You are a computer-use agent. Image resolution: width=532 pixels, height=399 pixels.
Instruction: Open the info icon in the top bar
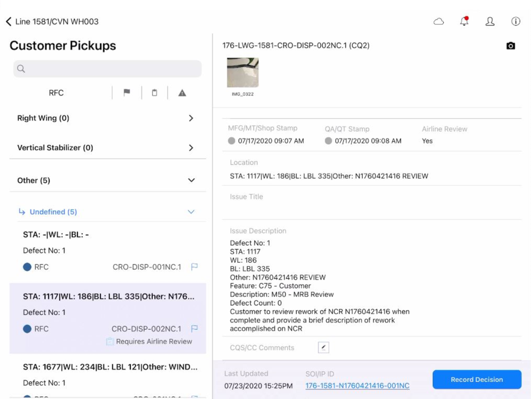pos(516,21)
